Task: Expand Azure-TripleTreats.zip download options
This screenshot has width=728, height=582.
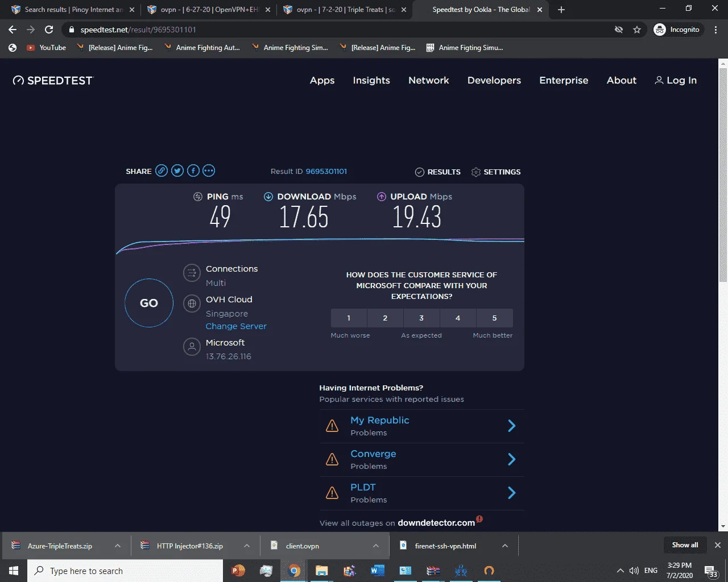Action: pyautogui.click(x=118, y=546)
